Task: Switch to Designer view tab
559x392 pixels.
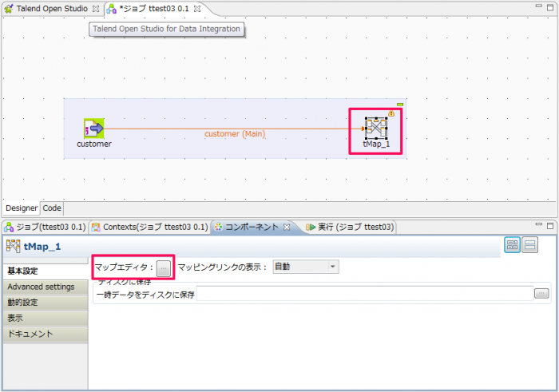Action: click(22, 208)
